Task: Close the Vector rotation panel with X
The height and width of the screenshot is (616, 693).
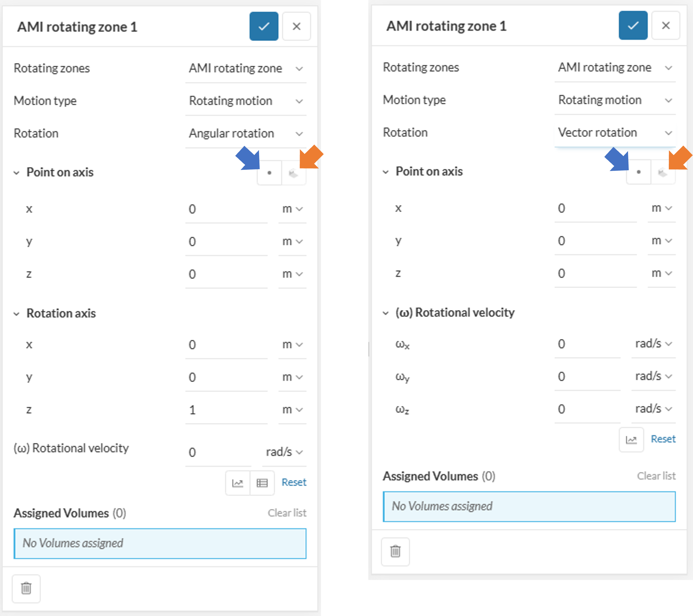Action: tap(666, 26)
